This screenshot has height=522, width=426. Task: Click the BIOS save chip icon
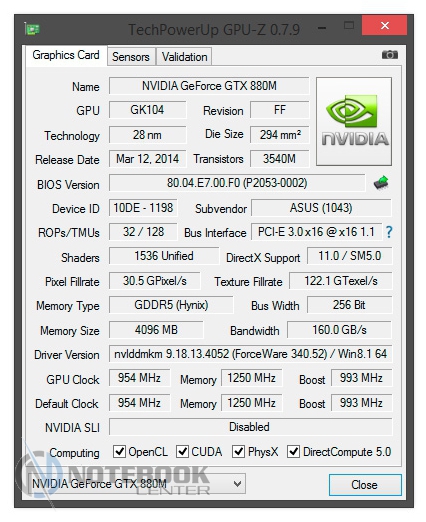381,183
